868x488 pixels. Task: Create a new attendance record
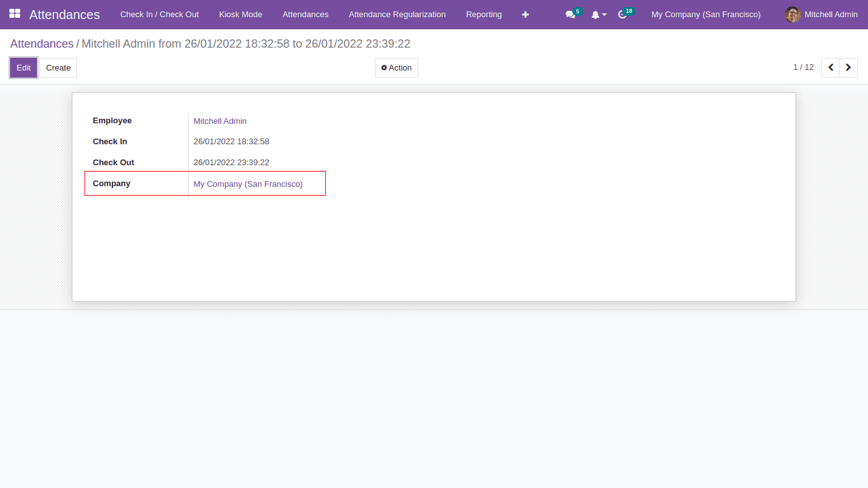pos(58,67)
